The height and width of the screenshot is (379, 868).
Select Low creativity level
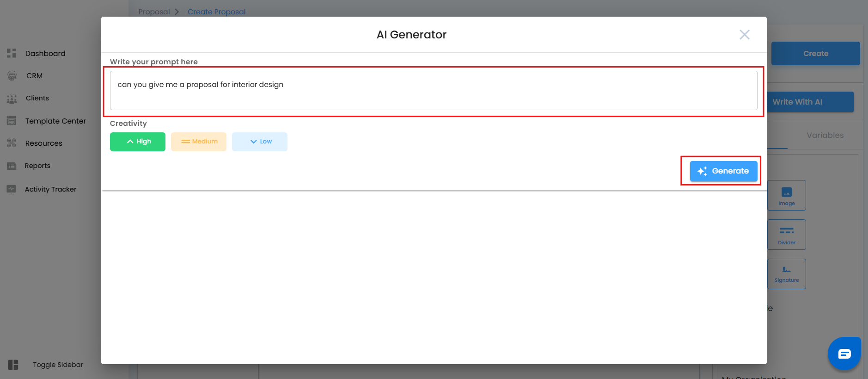click(260, 142)
